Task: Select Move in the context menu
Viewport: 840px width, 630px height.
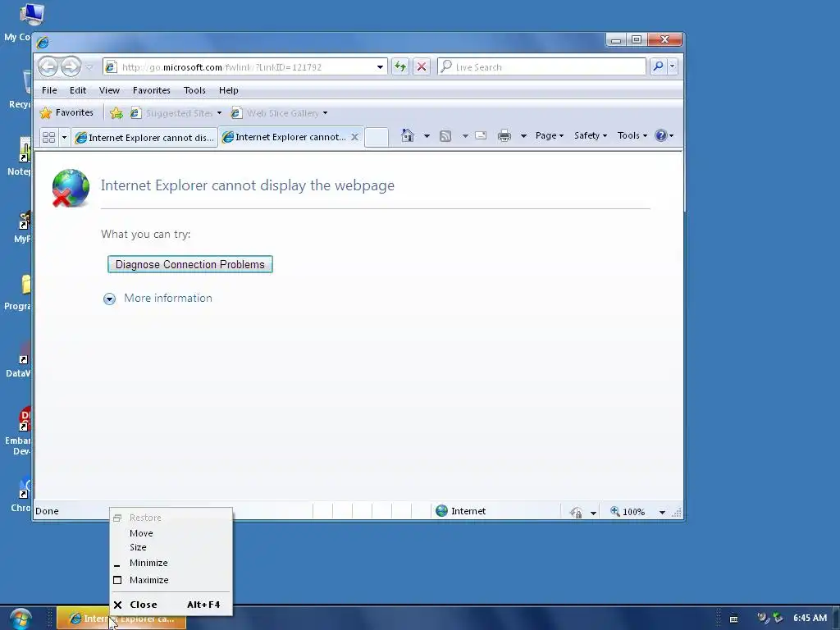Action: click(171, 533)
